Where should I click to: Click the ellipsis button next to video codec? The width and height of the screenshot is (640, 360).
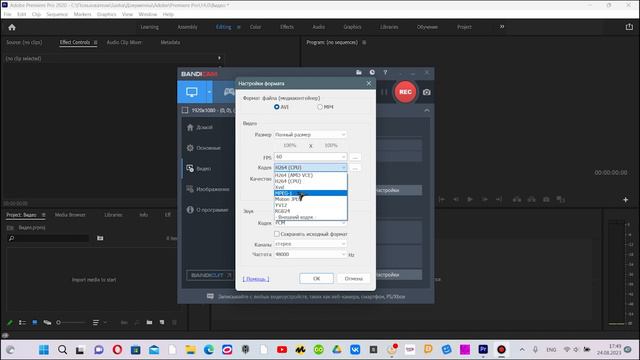pyautogui.click(x=355, y=167)
